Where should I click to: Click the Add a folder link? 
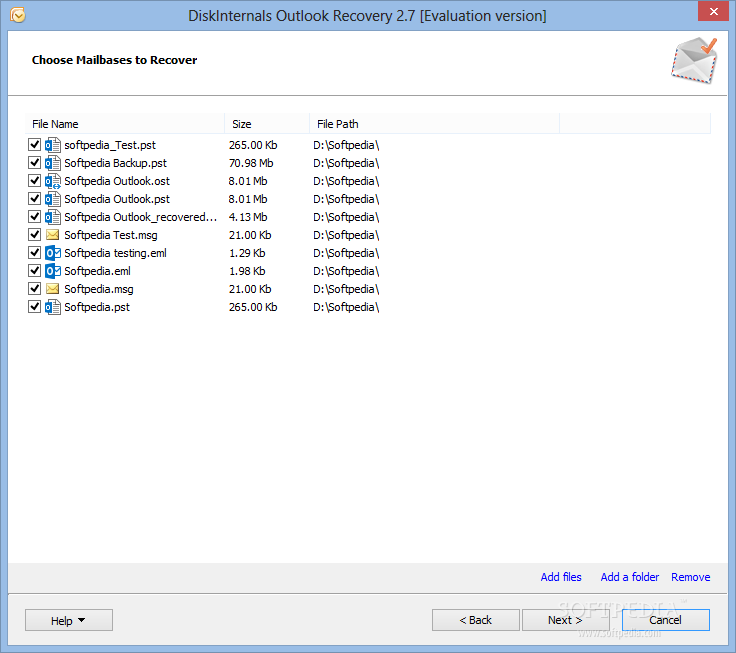pyautogui.click(x=629, y=577)
